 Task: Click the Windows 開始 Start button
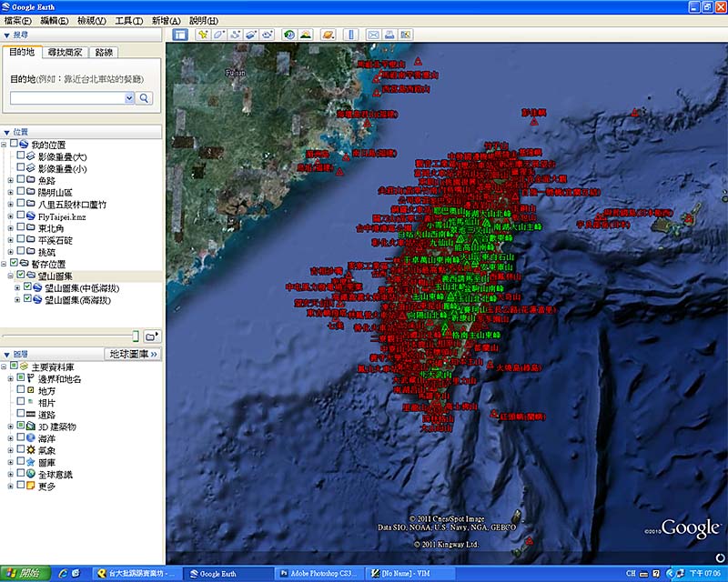click(25, 574)
